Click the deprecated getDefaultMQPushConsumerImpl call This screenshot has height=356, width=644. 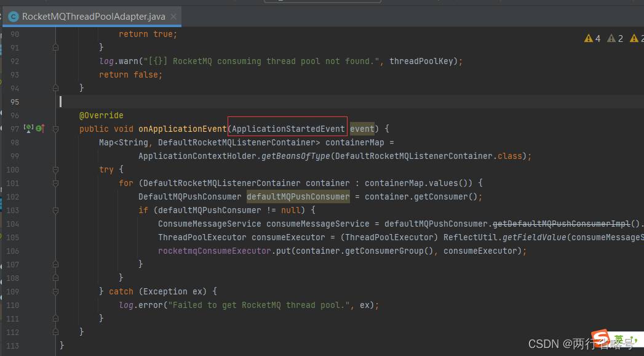coord(562,224)
